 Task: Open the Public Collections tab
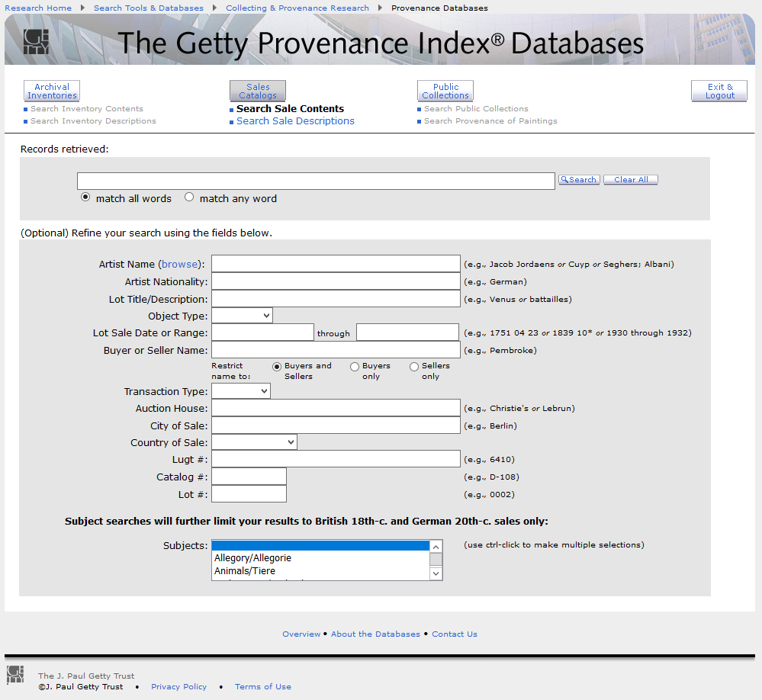tap(445, 91)
